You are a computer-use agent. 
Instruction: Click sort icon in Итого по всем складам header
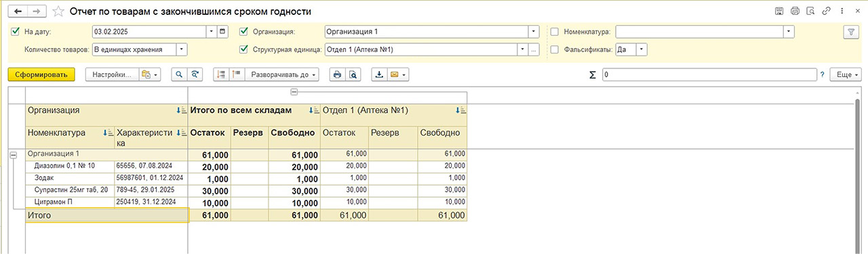pos(314,110)
